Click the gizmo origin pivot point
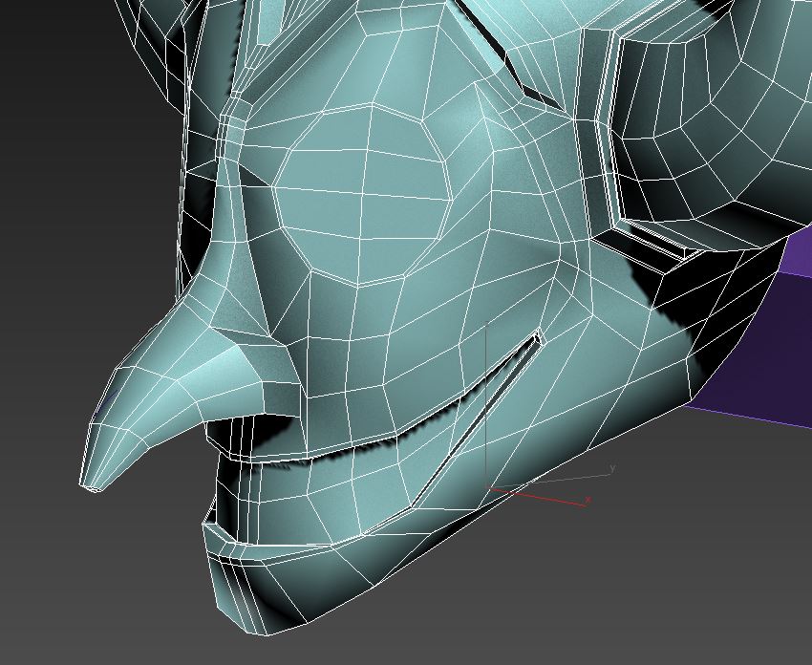 488,486
